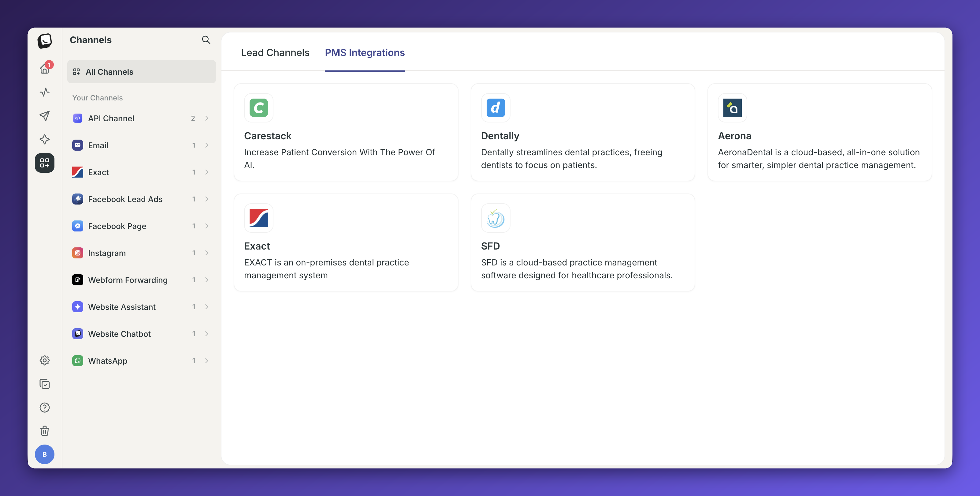Open the SFD integration card title
Screen dimensions: 980x496
point(490,246)
